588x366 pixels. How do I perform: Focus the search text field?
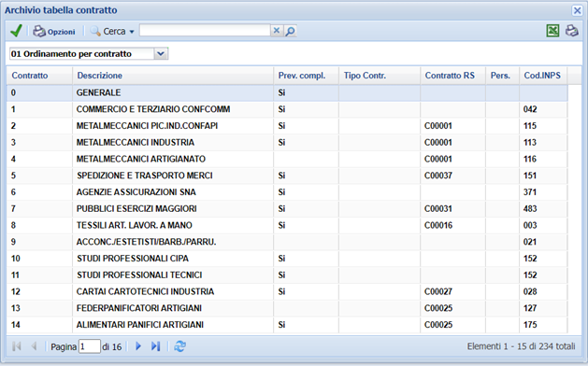point(205,31)
